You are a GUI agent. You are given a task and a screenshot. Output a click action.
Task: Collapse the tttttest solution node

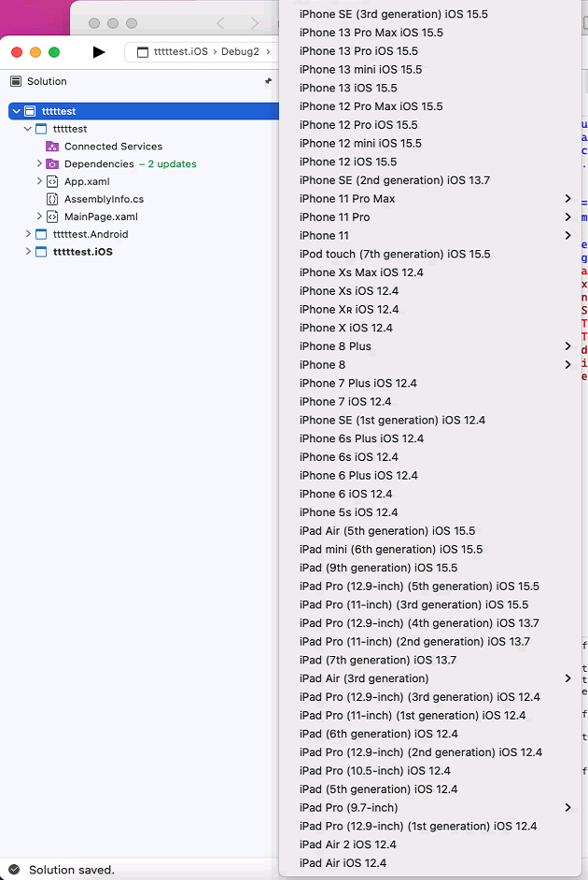tap(16, 110)
